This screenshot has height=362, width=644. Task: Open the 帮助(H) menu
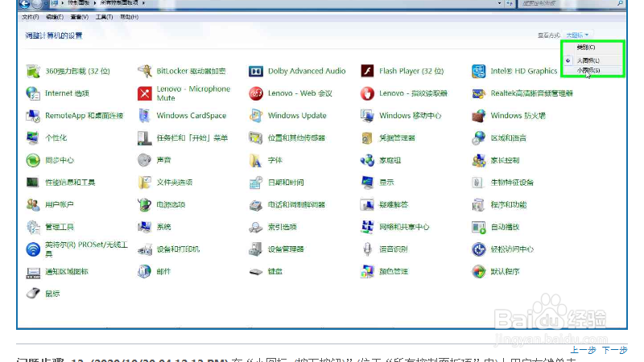(129, 17)
